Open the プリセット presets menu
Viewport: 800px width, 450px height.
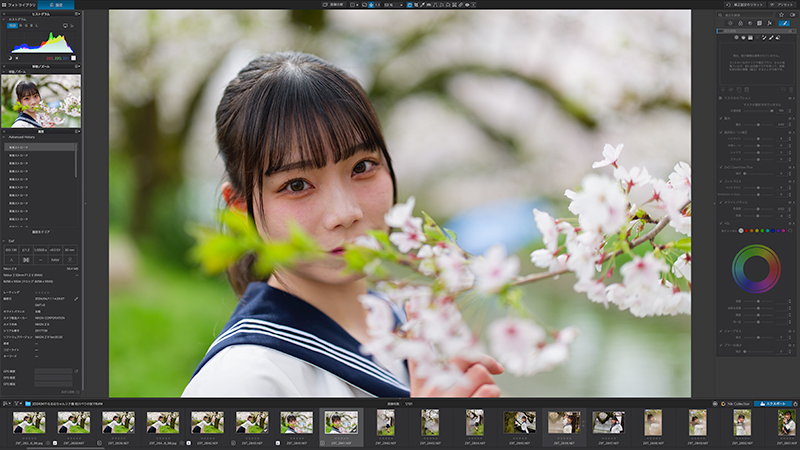tap(782, 5)
